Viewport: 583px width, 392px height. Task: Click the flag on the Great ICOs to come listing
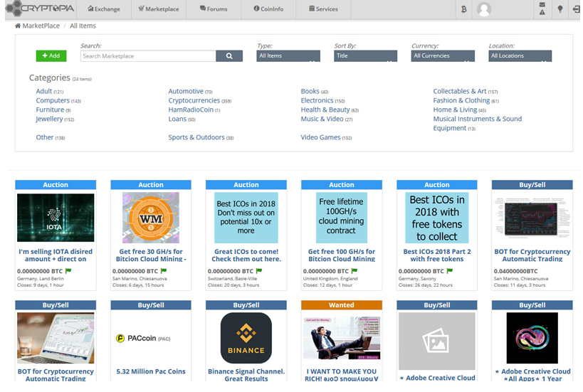tap(259, 271)
